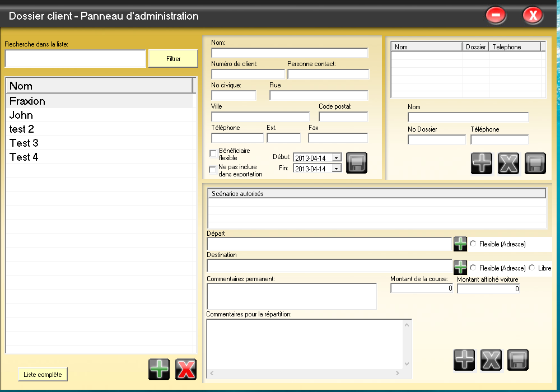Select test 2 in the client list
The height and width of the screenshot is (392, 560).
tap(100, 129)
